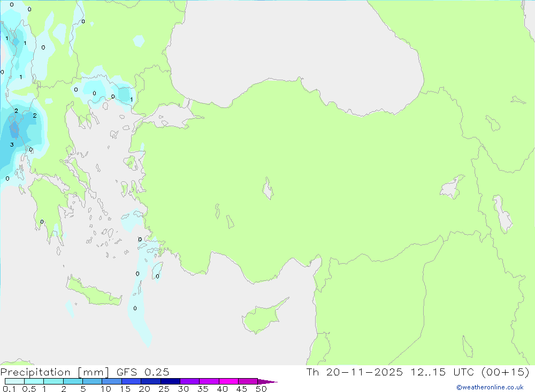Screen dimensions: 535x392
Task: Click the "10" legend scale label
Action: [x=106, y=389]
